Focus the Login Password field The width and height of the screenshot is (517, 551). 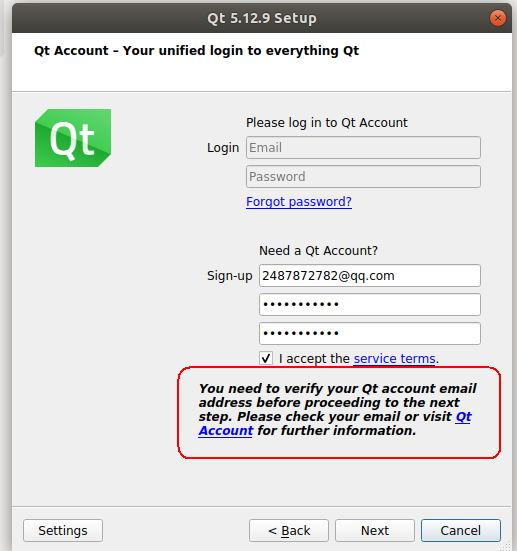[363, 176]
